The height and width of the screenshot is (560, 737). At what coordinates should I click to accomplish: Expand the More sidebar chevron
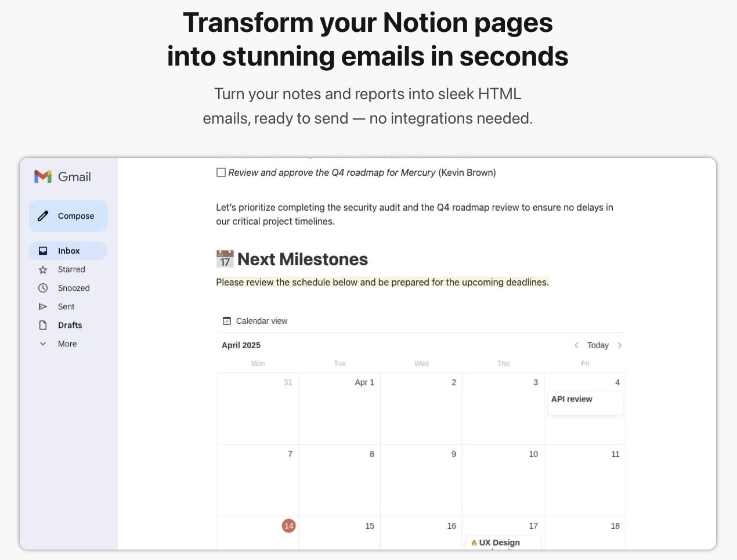43,344
